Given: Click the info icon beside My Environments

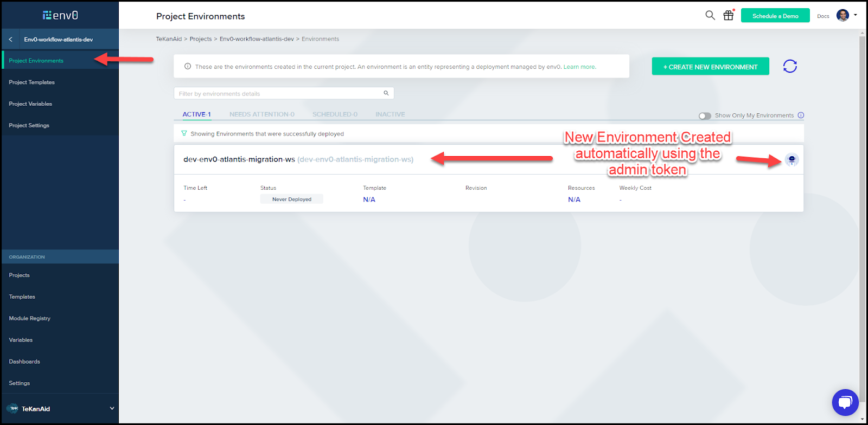Looking at the screenshot, I should (801, 115).
